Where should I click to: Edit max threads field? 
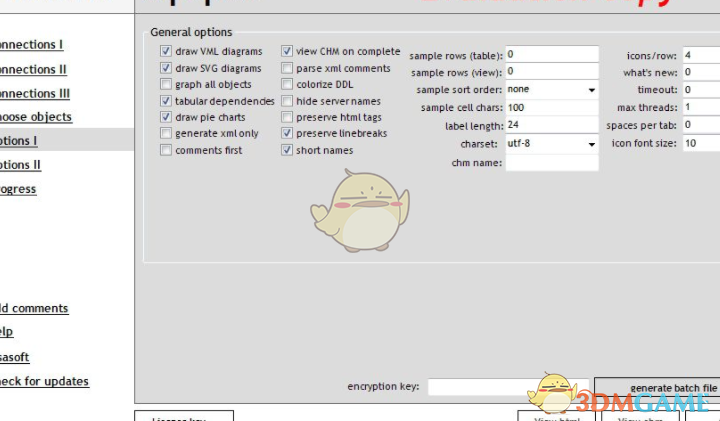701,107
